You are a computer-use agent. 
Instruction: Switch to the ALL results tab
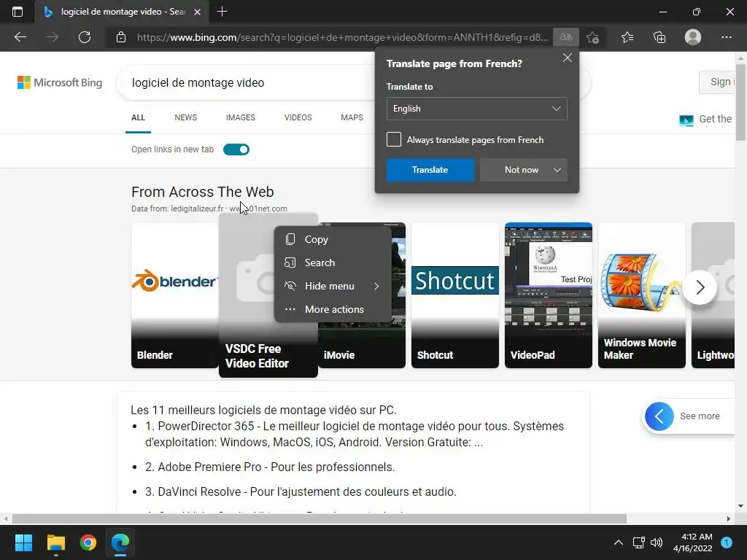[x=138, y=117]
